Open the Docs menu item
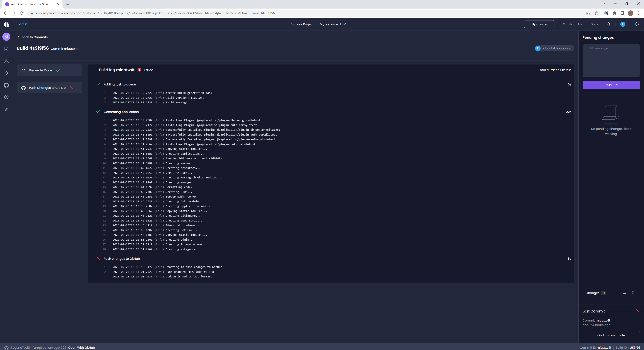Image resolution: width=644 pixels, height=350 pixels. [594, 24]
